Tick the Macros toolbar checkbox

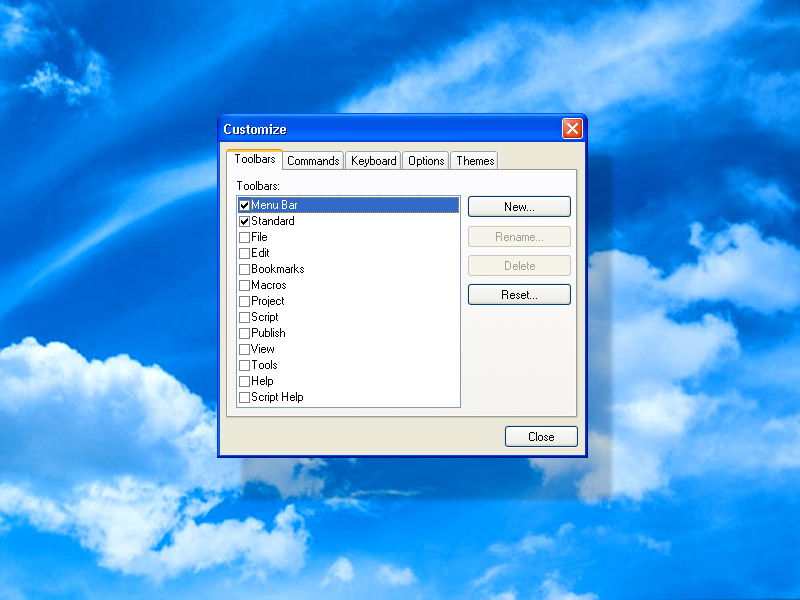click(244, 285)
